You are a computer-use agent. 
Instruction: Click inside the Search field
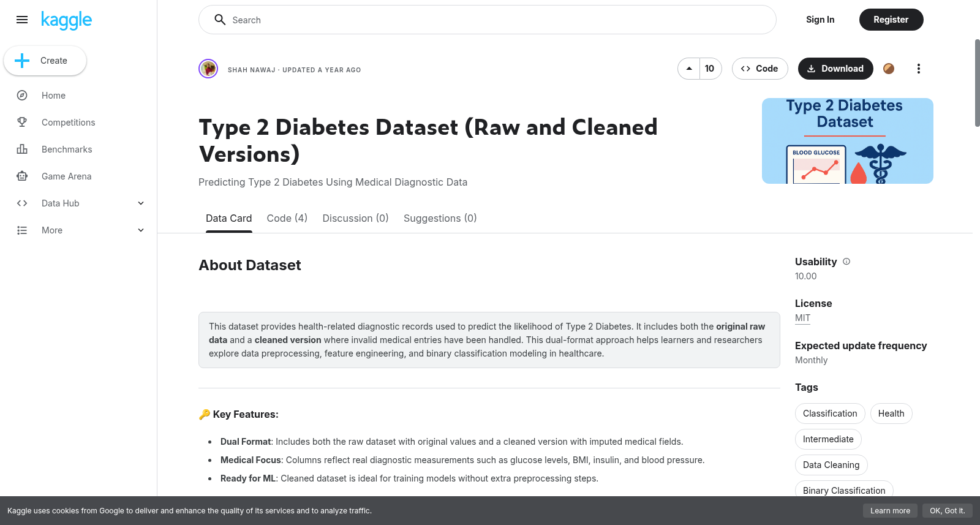(x=488, y=20)
